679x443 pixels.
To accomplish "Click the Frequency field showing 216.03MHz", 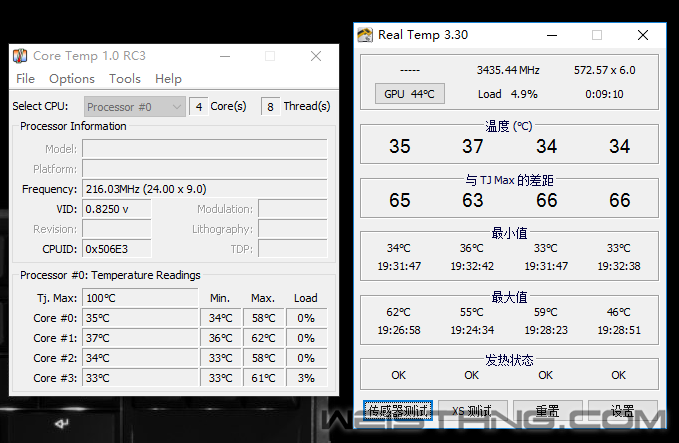I will (205, 189).
